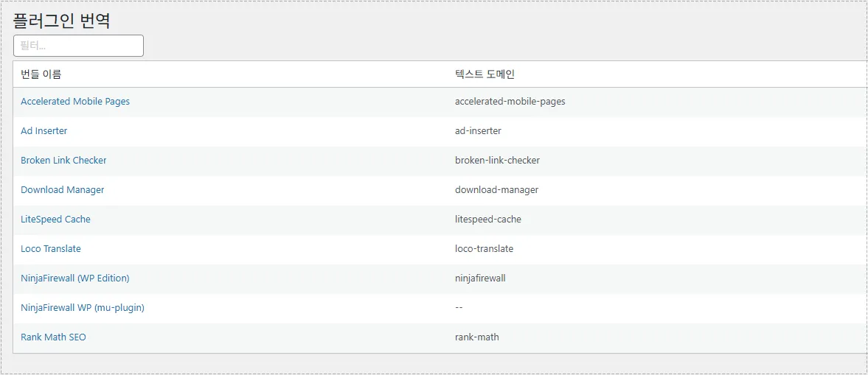Click the ad-inserter text domain cell

coord(478,131)
